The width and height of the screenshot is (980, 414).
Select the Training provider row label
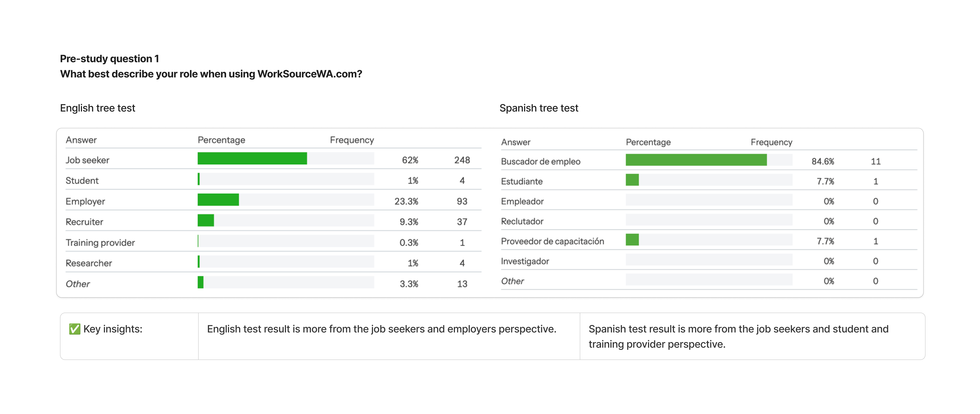pos(100,242)
